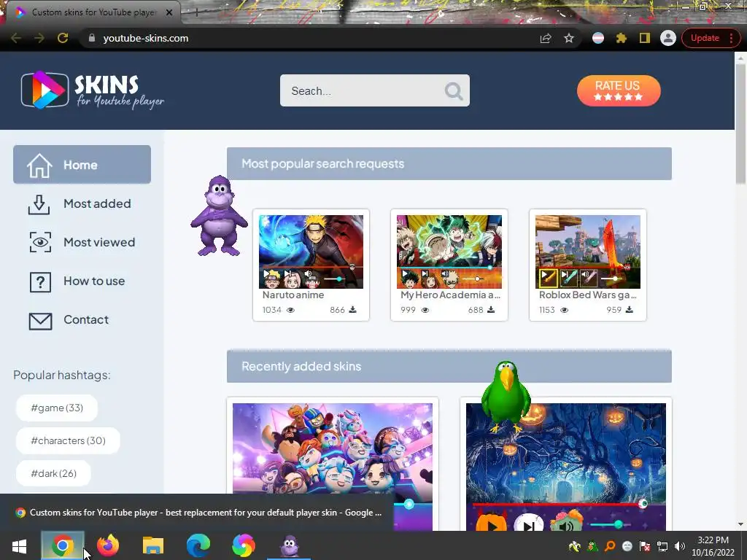Image resolution: width=747 pixels, height=560 pixels.
Task: Open the Windows Start menu
Action: [x=19, y=545]
